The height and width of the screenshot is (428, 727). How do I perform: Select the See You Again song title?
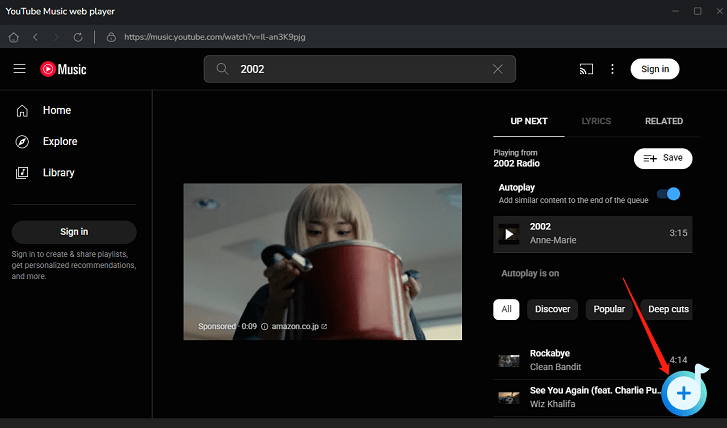coord(595,390)
